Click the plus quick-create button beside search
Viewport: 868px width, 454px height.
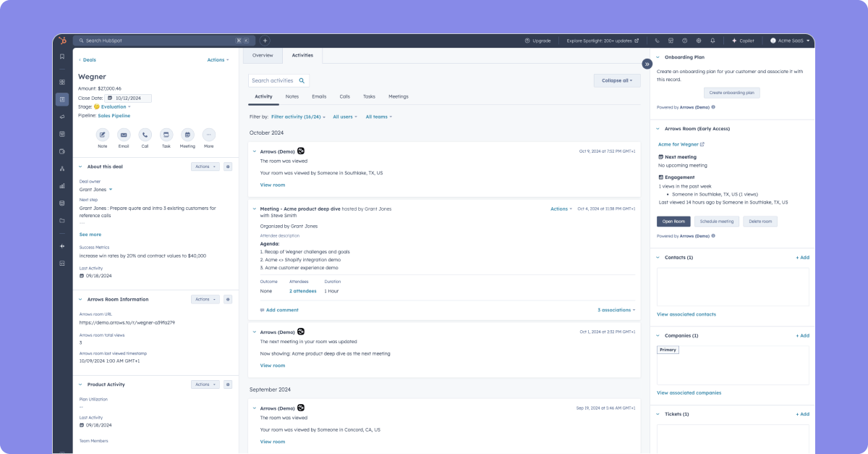[x=265, y=41]
